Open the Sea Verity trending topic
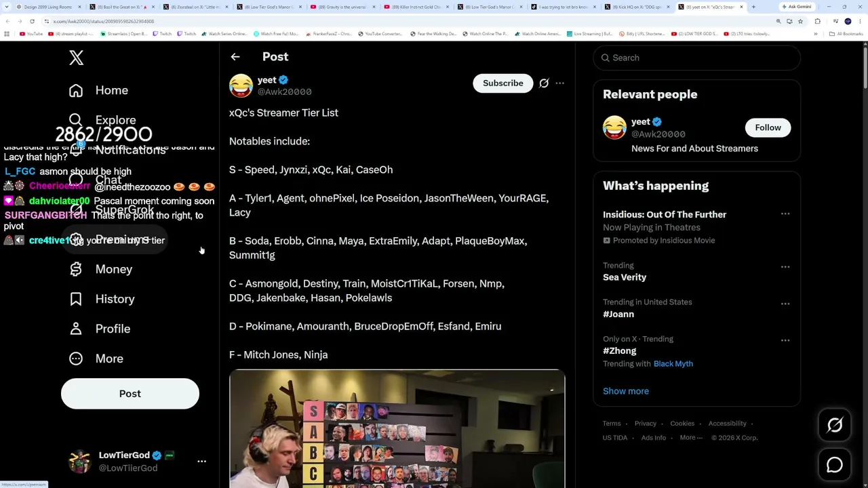The width and height of the screenshot is (868, 488). tap(625, 277)
